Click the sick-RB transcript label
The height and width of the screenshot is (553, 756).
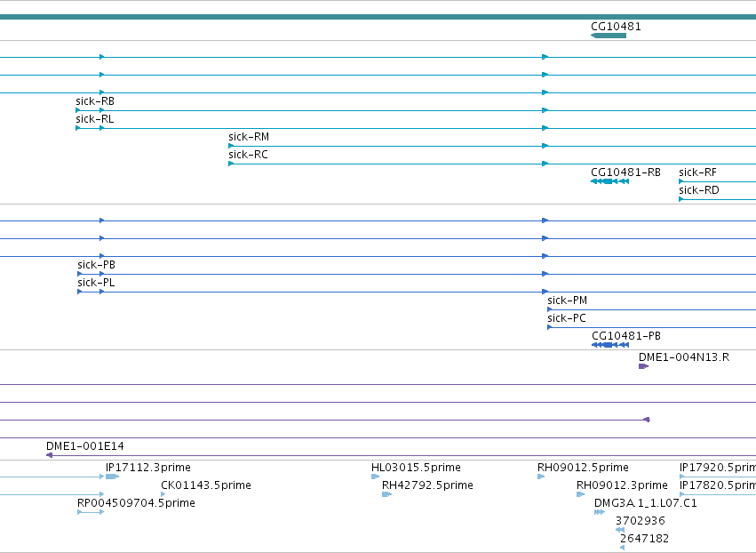(95, 101)
